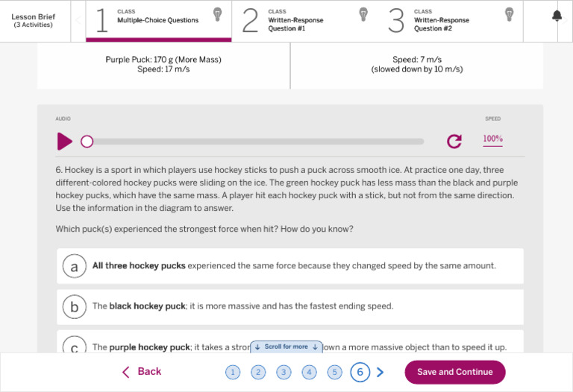The image size is (573, 392).
Task: Open the Lesson Brief panel
Action: [34, 20]
